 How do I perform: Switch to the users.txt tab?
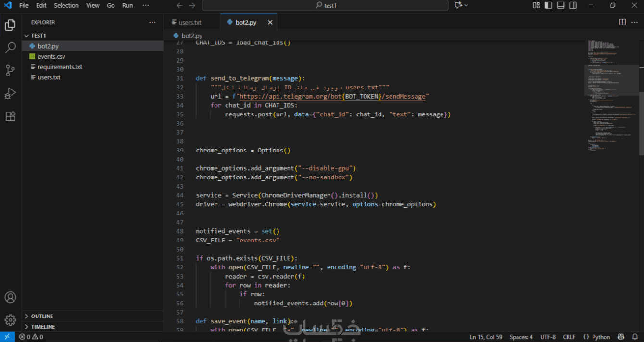tap(190, 22)
